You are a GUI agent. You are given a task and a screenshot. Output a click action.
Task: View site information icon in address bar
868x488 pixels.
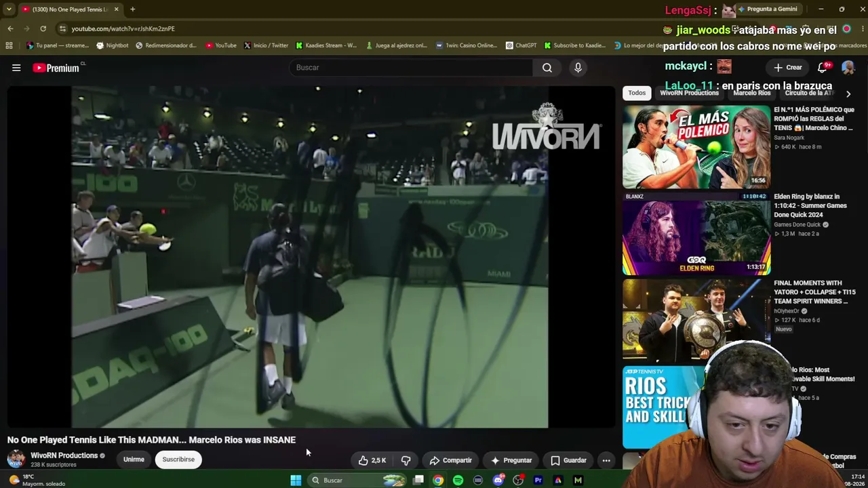pyautogui.click(x=62, y=28)
